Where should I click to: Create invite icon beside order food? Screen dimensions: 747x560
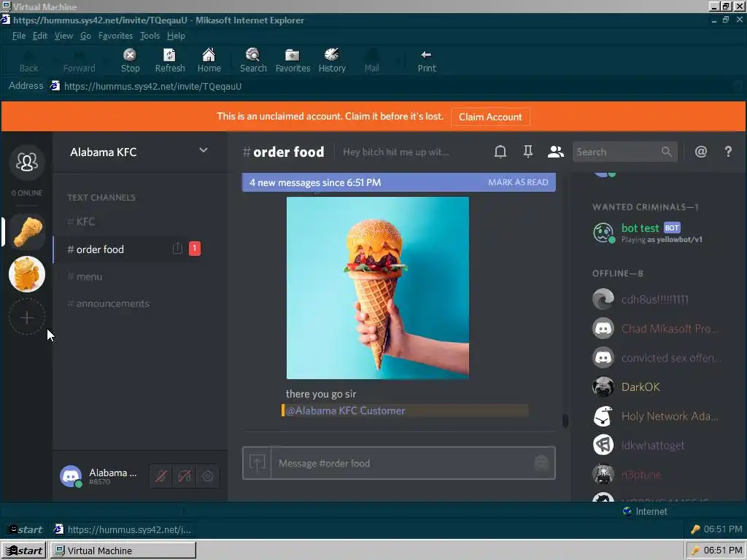[x=177, y=249]
